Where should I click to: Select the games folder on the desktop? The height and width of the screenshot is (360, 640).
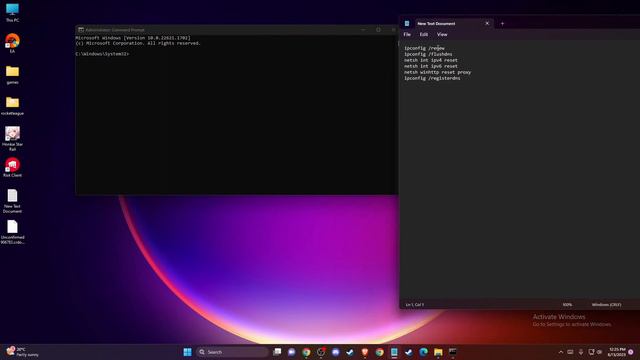click(12, 75)
